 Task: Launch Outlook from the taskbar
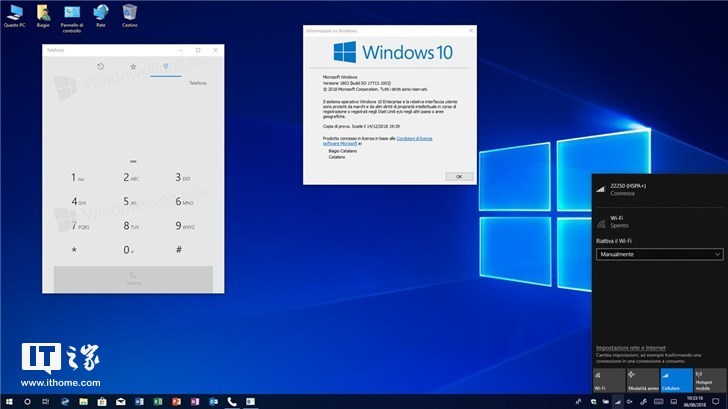point(214,402)
